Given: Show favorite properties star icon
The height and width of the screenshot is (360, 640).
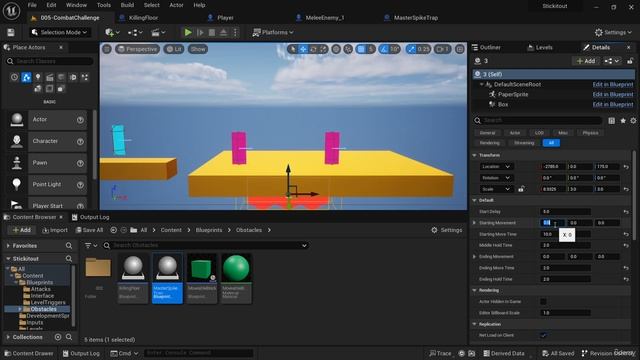Looking at the screenshot, I should [x=623, y=120].
